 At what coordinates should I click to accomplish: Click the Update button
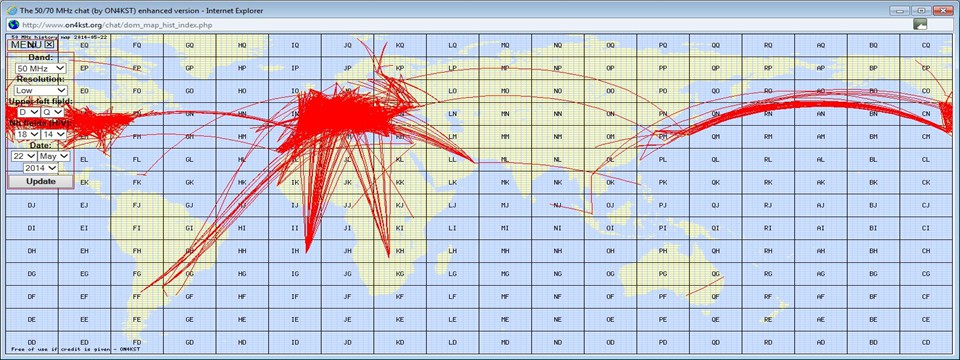41,182
